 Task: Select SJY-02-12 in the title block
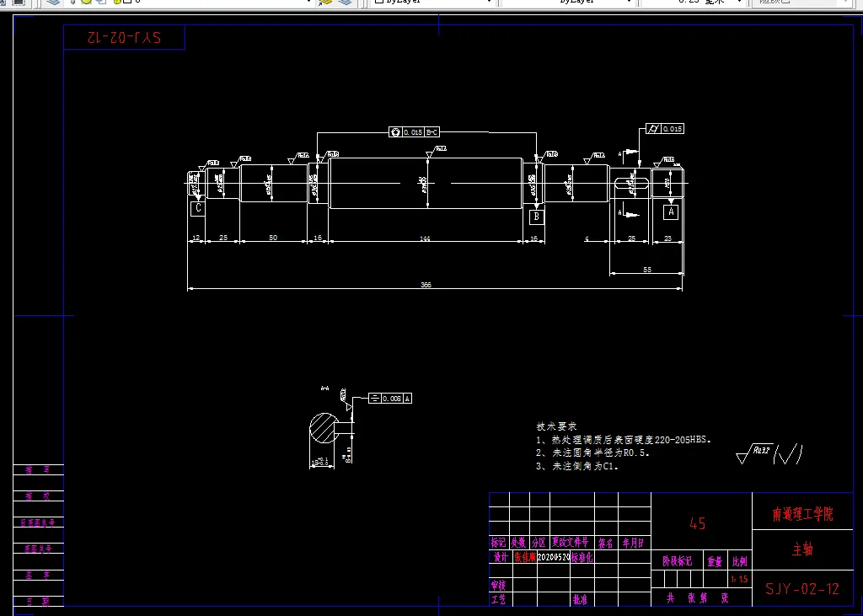coord(802,589)
